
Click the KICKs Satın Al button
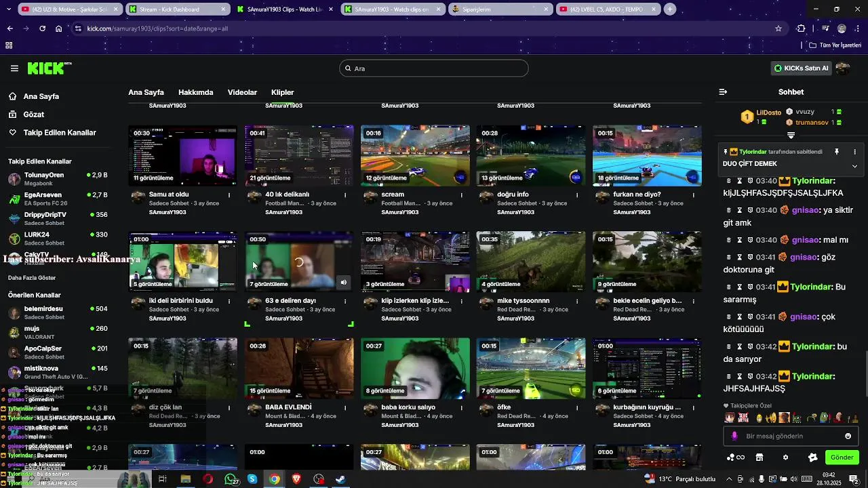pos(802,68)
